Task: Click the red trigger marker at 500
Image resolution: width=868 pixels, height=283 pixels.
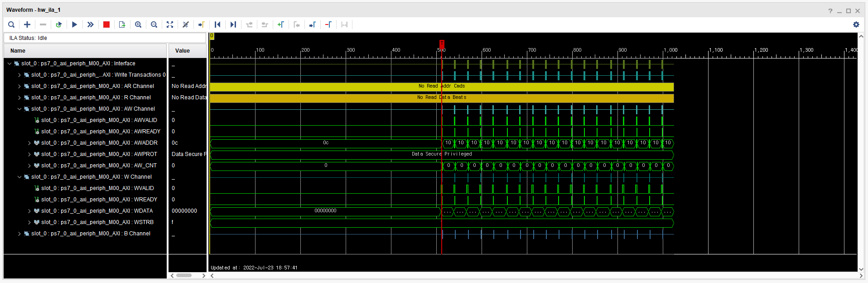Action: (x=442, y=44)
